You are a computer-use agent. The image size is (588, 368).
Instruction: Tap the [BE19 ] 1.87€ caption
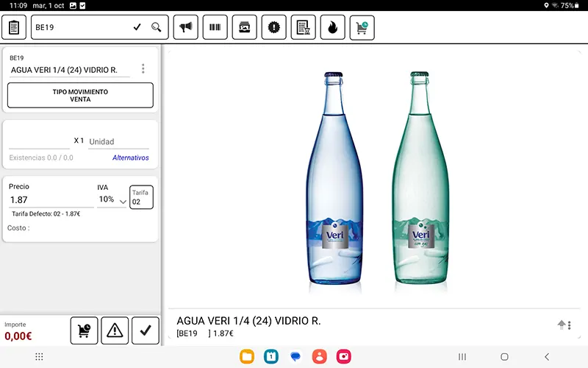[x=205, y=333]
